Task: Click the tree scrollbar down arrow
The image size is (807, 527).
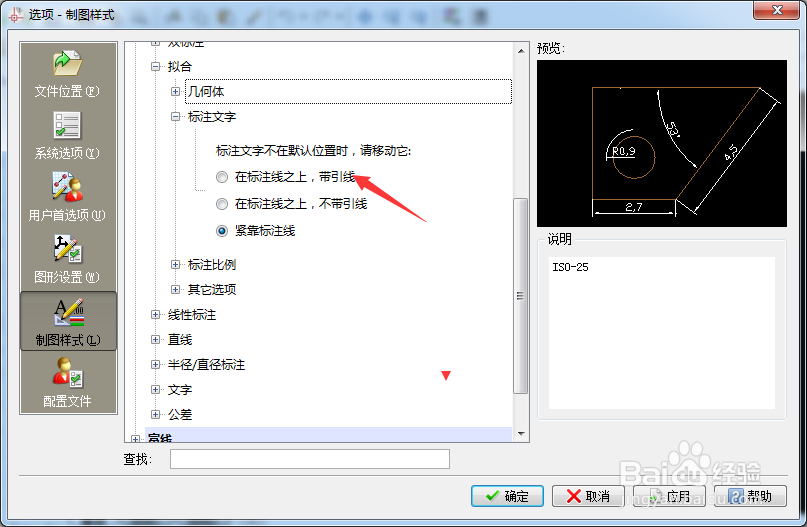Action: (521, 434)
